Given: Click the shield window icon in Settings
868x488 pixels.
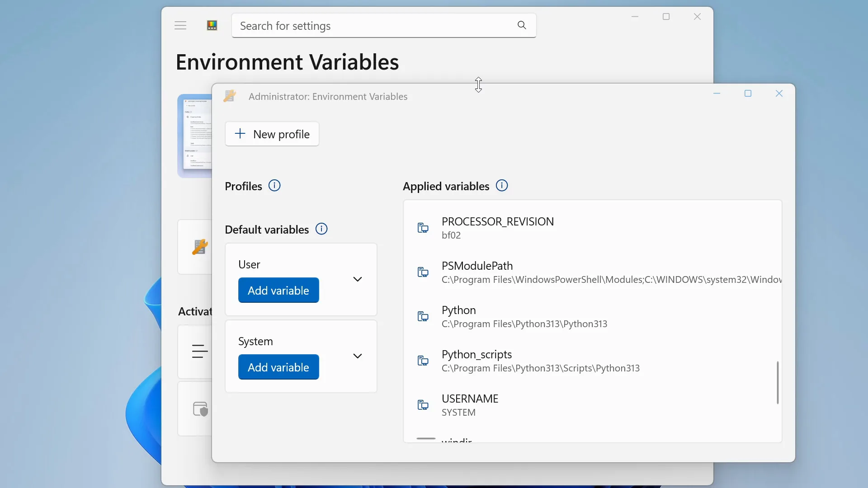Looking at the screenshot, I should (x=200, y=409).
